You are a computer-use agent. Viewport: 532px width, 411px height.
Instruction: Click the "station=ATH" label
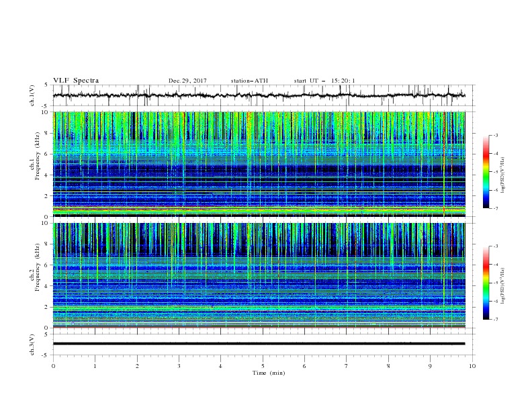click(249, 81)
